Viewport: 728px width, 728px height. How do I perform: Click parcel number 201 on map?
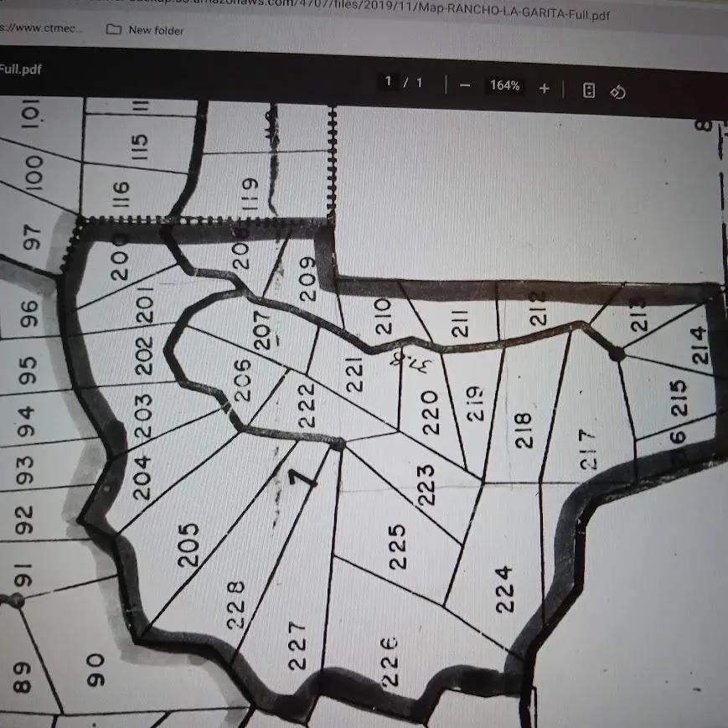coord(144,305)
